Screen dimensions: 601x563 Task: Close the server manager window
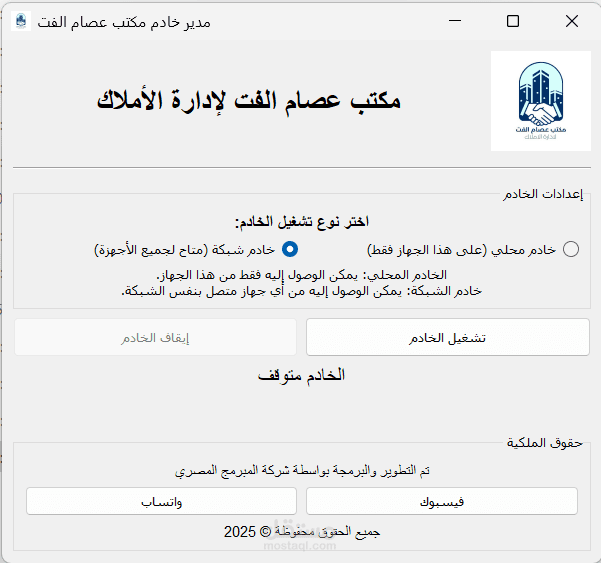(x=572, y=21)
